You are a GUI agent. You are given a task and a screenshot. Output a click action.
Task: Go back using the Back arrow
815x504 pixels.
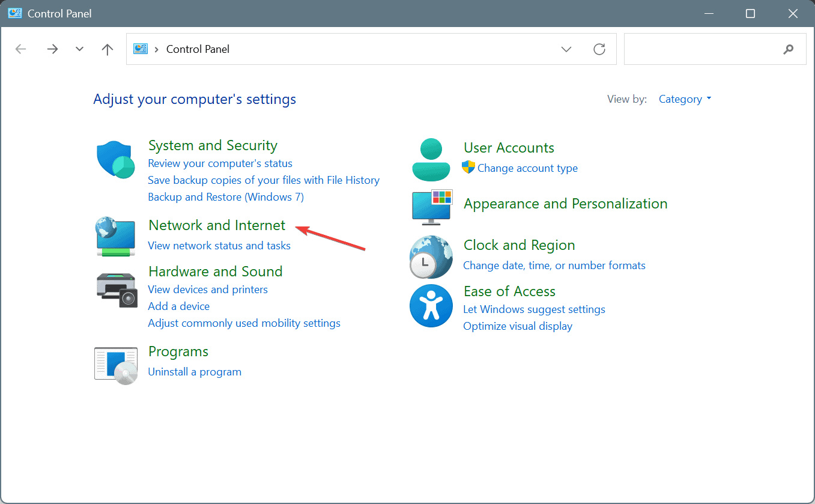coord(21,49)
